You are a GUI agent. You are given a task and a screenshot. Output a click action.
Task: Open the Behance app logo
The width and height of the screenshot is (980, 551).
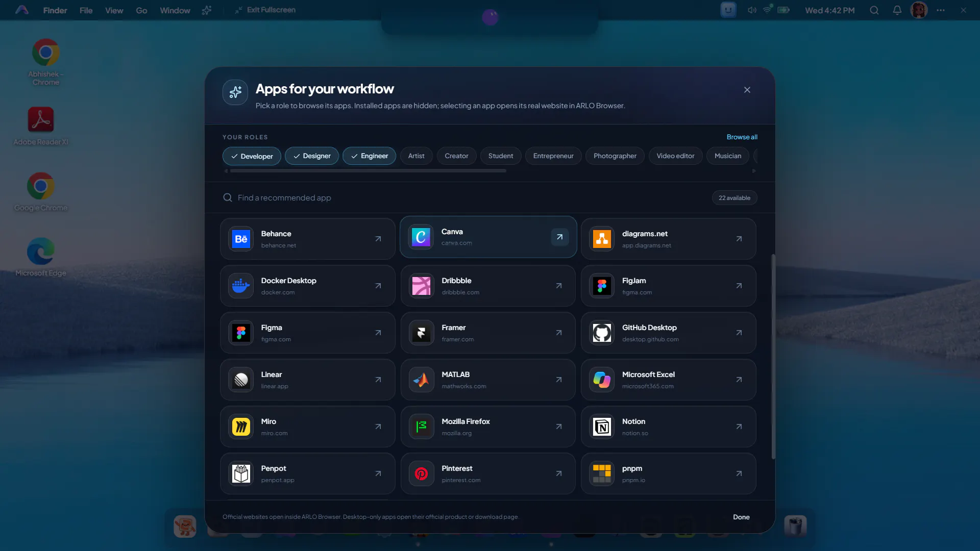(241, 239)
